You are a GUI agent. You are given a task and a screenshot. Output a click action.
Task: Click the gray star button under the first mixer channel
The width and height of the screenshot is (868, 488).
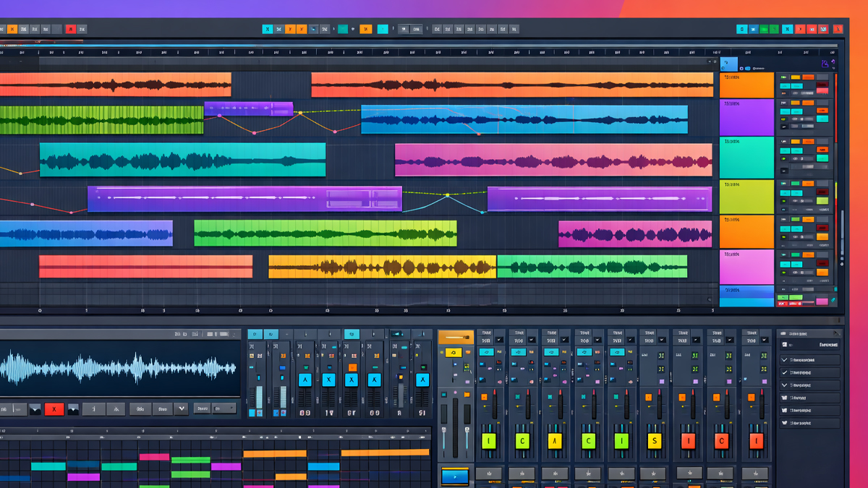coord(489,474)
